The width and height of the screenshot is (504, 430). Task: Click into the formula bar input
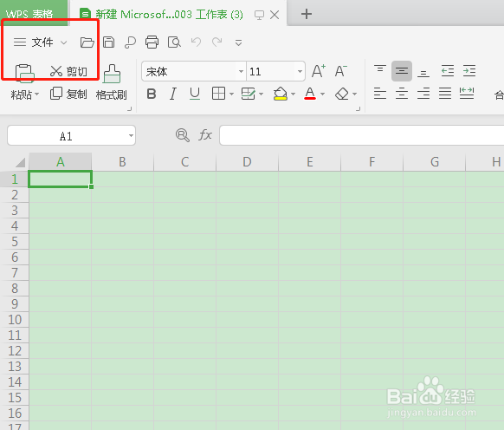[362, 135]
